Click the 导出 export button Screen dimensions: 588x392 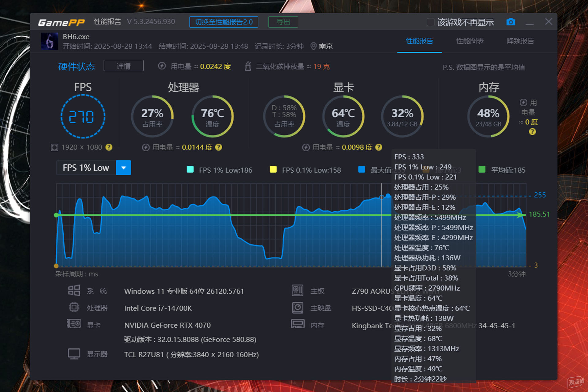283,22
